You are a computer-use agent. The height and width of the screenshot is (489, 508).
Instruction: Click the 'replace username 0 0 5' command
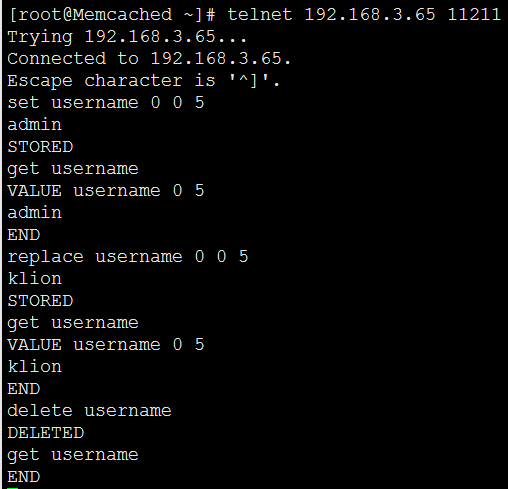(128, 257)
